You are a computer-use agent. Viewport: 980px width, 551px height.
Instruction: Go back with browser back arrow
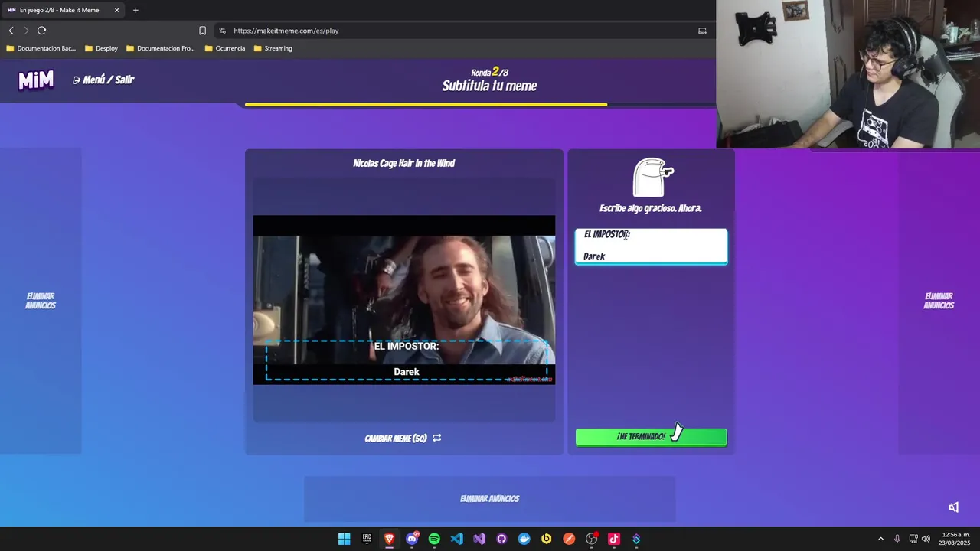tap(11, 31)
